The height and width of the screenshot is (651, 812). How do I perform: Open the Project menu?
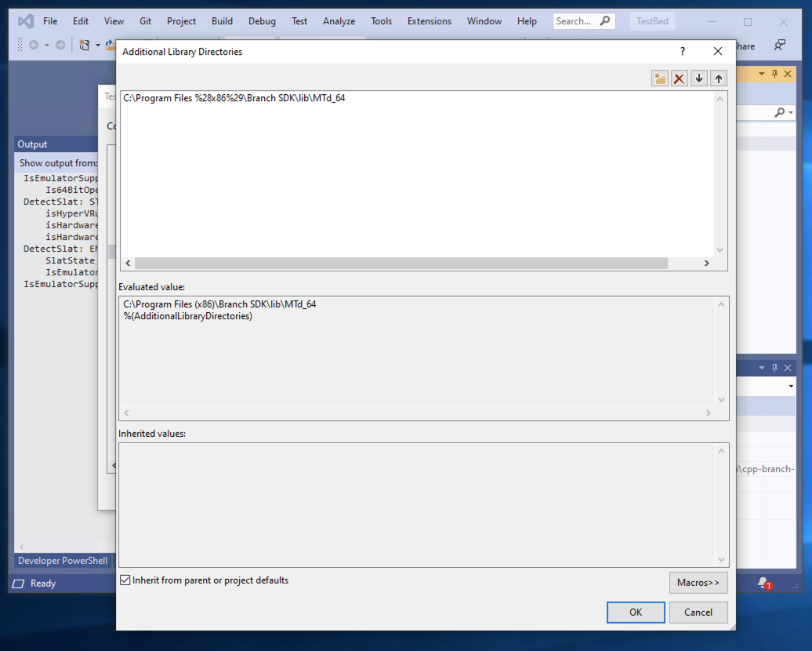(181, 21)
